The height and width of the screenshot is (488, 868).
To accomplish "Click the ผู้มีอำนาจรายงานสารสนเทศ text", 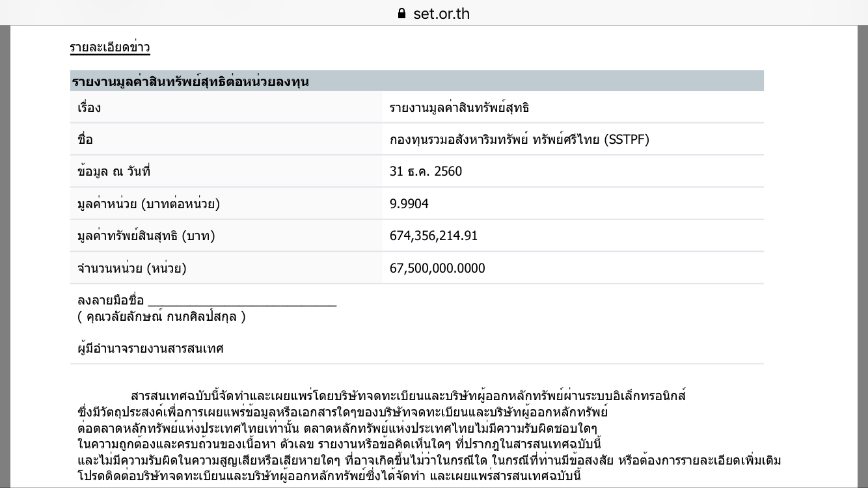I will [150, 348].
